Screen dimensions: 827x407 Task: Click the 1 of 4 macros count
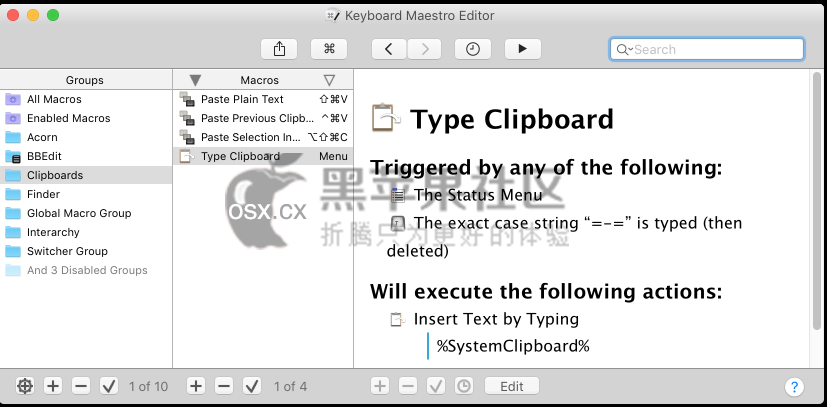290,386
